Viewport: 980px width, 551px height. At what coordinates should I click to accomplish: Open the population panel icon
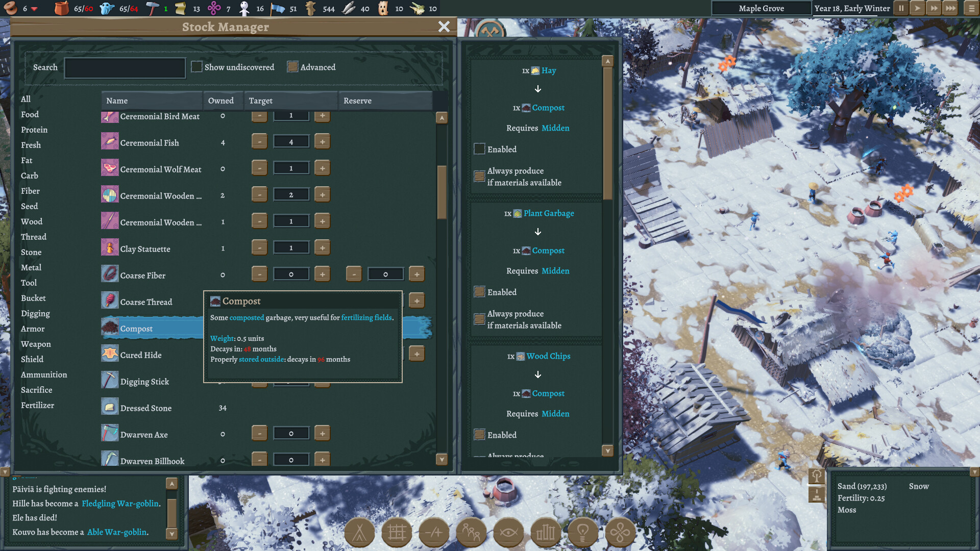[472, 532]
